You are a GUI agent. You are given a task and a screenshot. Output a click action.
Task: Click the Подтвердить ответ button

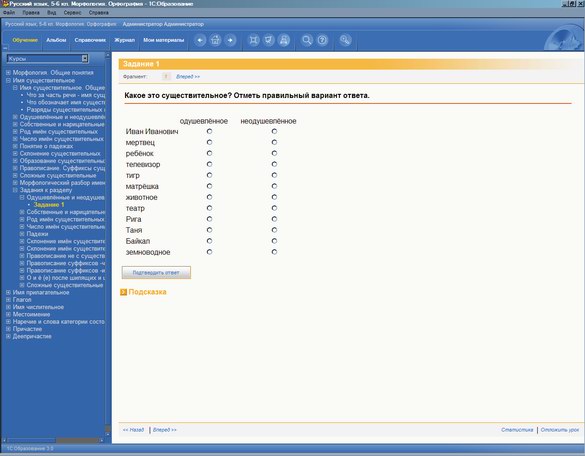pyautogui.click(x=156, y=272)
